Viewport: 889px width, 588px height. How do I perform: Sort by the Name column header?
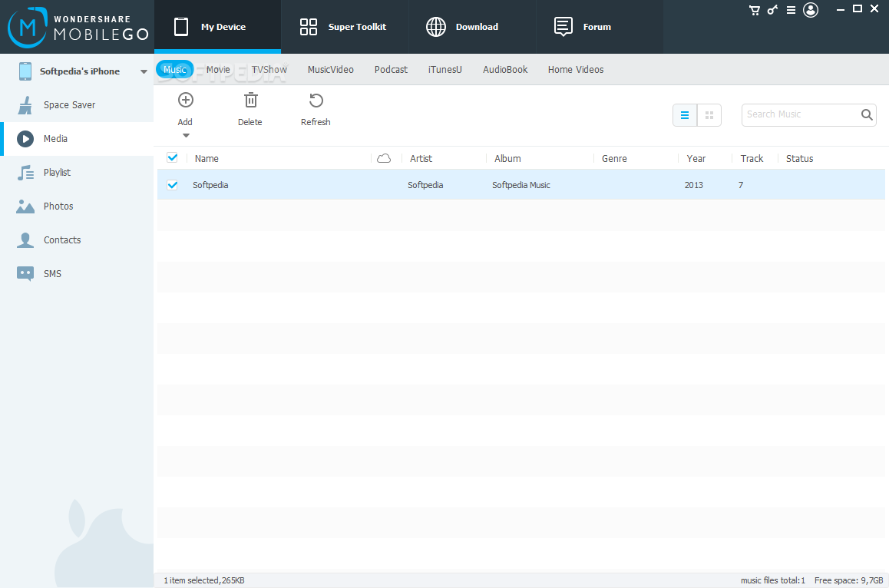click(x=207, y=159)
